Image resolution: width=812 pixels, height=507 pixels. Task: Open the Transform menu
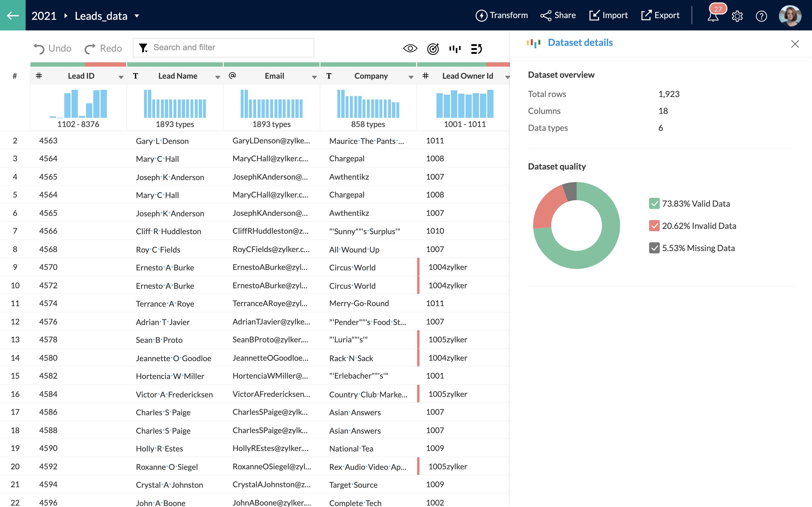point(502,15)
